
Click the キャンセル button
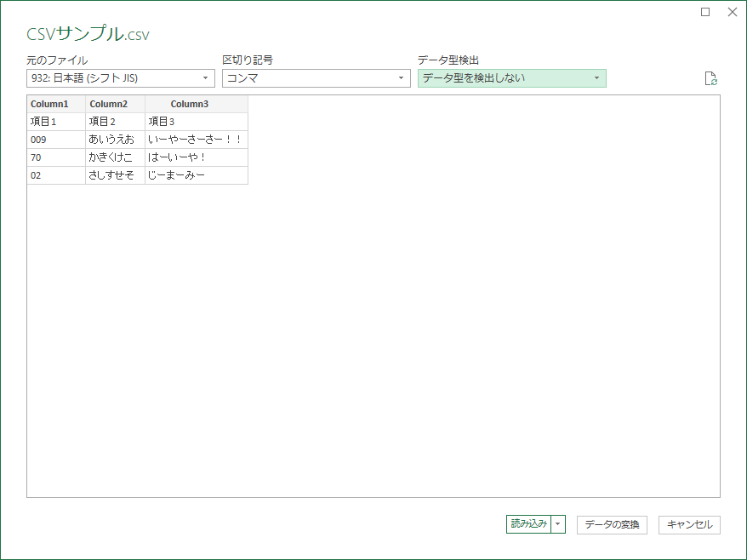tap(689, 525)
